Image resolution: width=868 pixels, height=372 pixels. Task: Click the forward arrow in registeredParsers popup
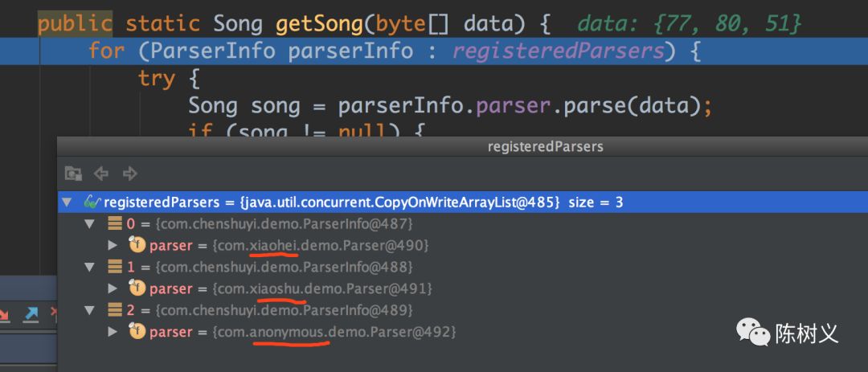(x=129, y=173)
